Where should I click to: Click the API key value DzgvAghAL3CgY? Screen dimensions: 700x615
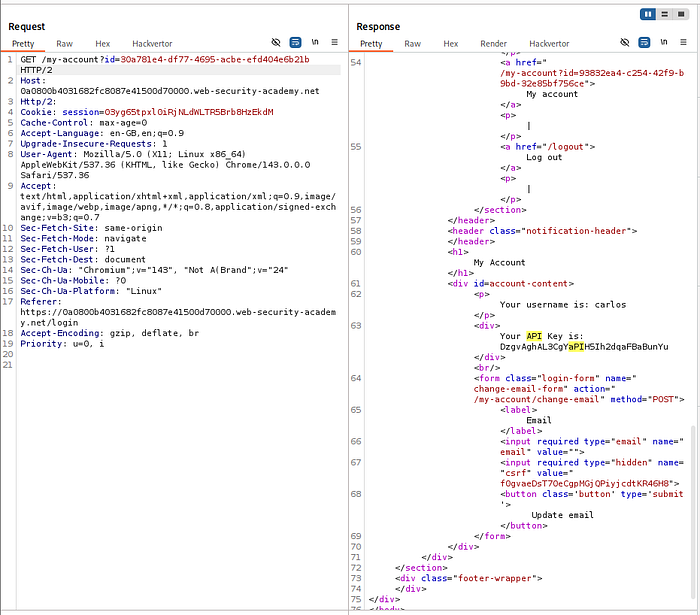point(584,347)
